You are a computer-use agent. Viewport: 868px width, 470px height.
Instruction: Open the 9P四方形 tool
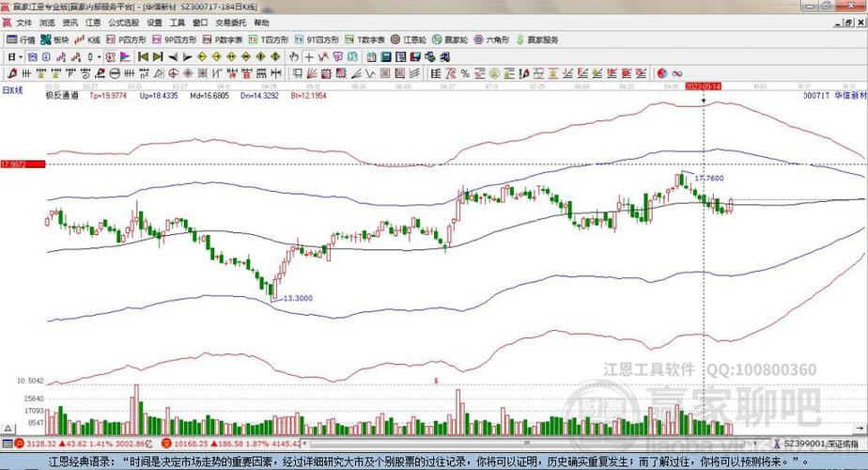[174, 39]
